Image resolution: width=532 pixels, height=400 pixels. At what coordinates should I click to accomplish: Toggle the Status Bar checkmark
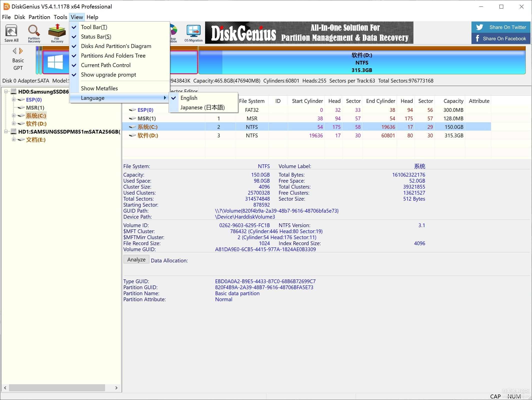point(74,37)
